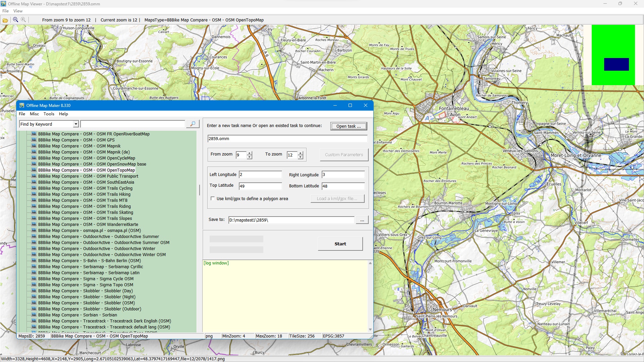Click the blue rectangle in the overview minimap
Screen dimensions: 644x362
tap(616, 64)
